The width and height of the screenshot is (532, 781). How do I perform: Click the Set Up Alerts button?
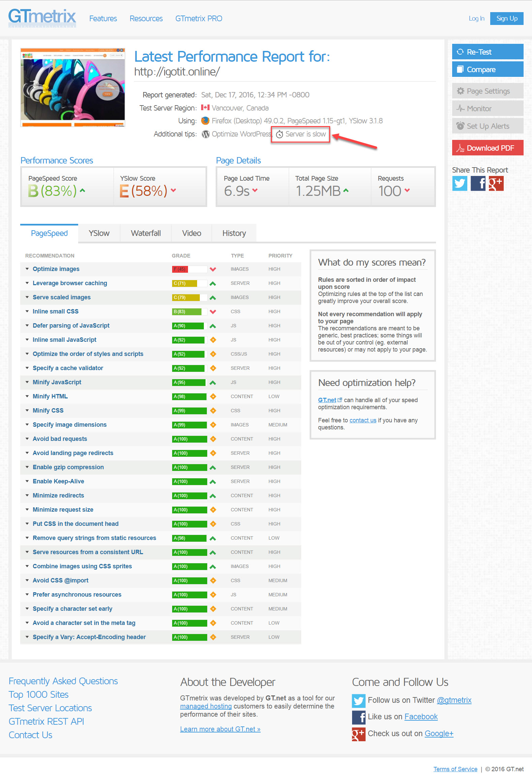click(488, 126)
